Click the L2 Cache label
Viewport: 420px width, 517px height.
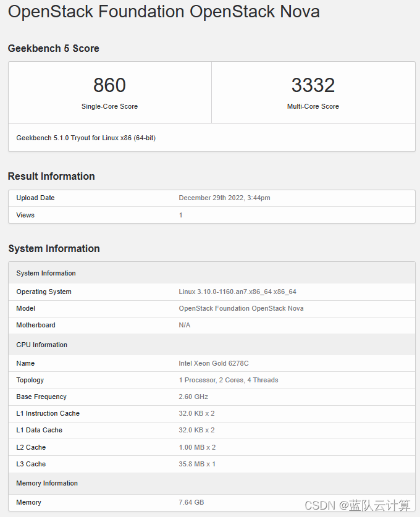click(31, 447)
